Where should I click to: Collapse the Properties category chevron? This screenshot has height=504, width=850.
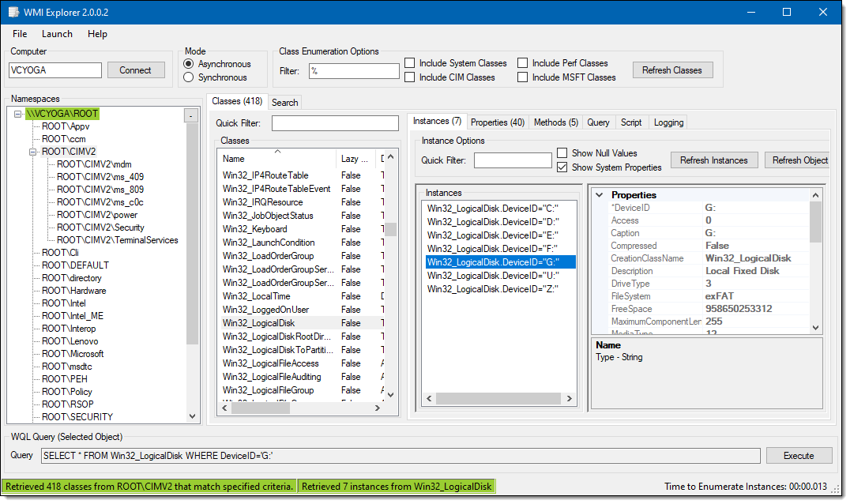tap(600, 195)
